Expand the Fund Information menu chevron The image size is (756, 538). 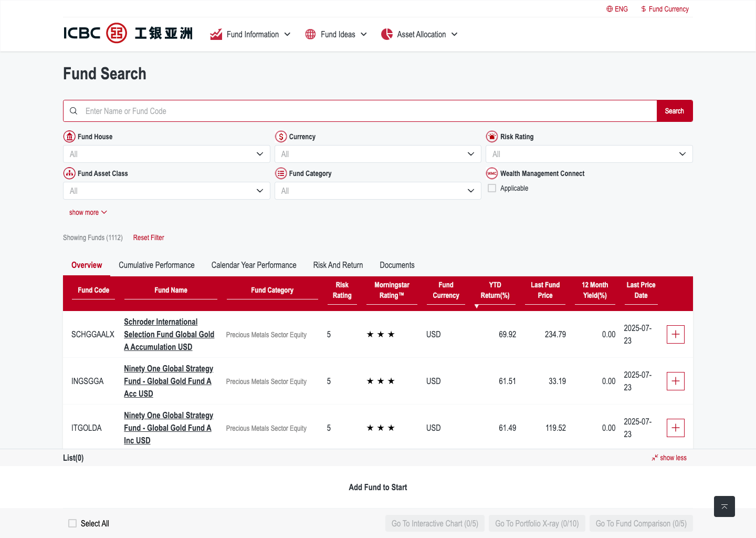pos(287,34)
